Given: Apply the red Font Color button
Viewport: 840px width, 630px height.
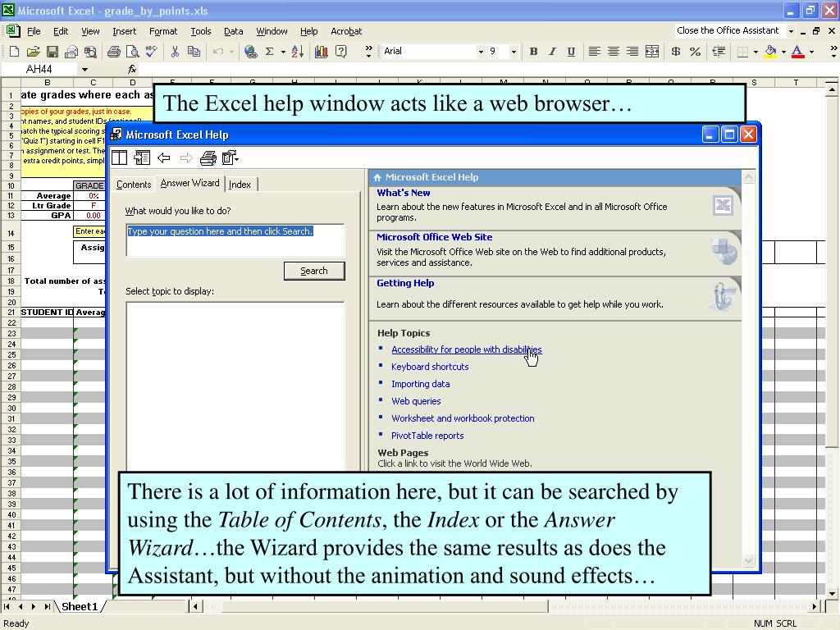Looking at the screenshot, I should tap(797, 52).
